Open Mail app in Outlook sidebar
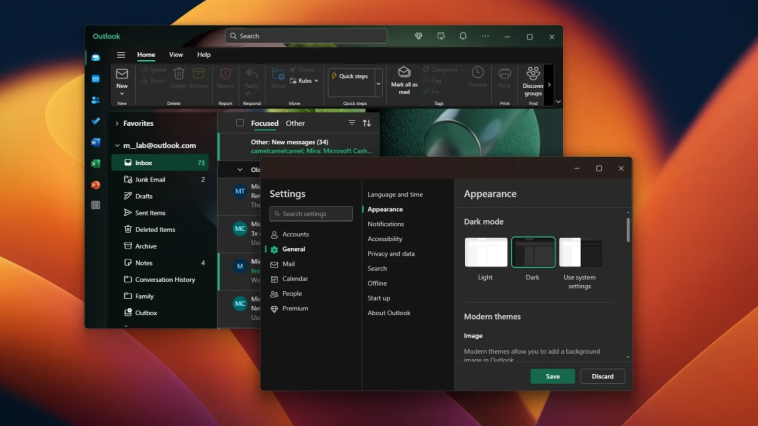758x426 pixels. 96,57
